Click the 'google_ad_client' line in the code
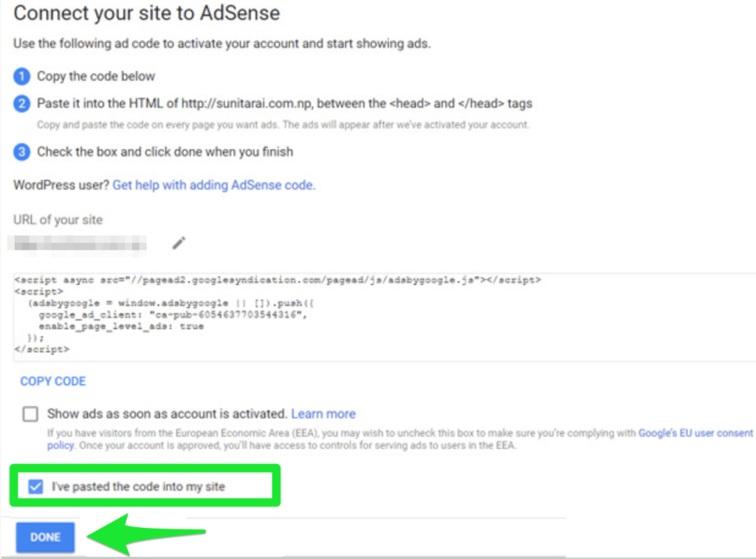This screenshot has width=756, height=559. coord(173,315)
